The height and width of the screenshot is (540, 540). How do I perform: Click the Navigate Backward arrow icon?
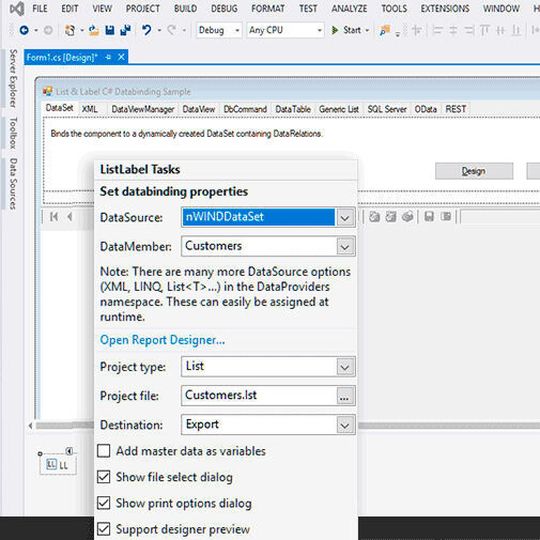click(x=24, y=30)
